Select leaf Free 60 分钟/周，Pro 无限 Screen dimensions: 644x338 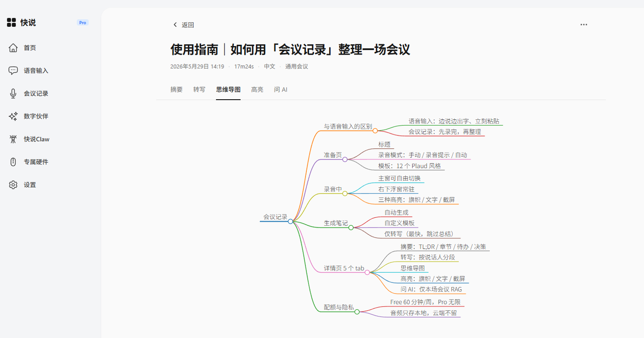coord(425,302)
